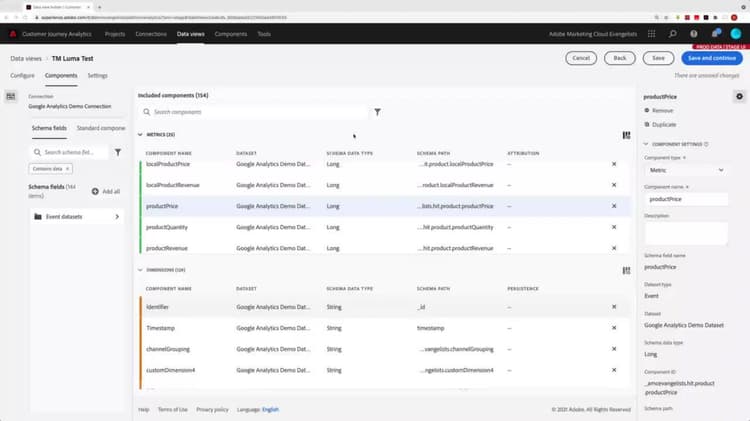The height and width of the screenshot is (421, 750).
Task: Focus the Search components field
Action: 254,112
